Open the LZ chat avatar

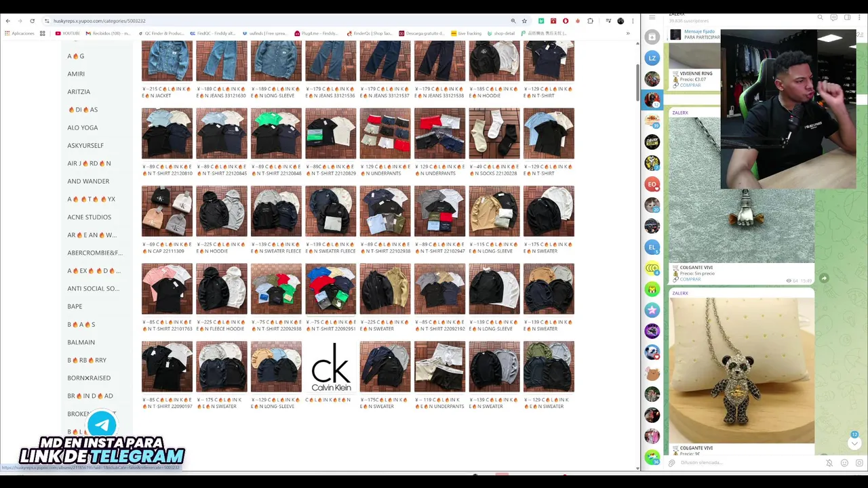652,58
